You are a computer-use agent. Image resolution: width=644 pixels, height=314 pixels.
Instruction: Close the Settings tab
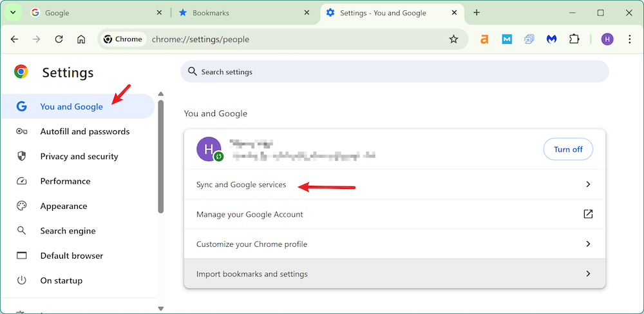click(x=454, y=13)
